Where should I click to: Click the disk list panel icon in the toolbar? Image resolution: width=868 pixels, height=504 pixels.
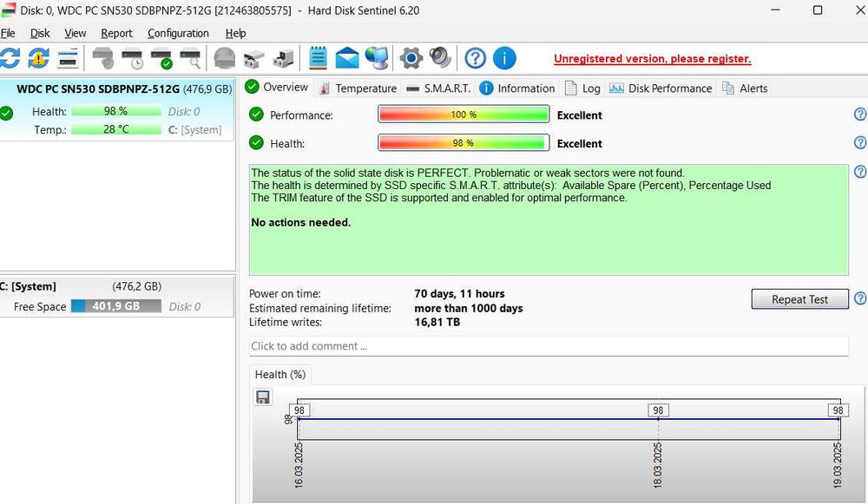click(x=67, y=58)
